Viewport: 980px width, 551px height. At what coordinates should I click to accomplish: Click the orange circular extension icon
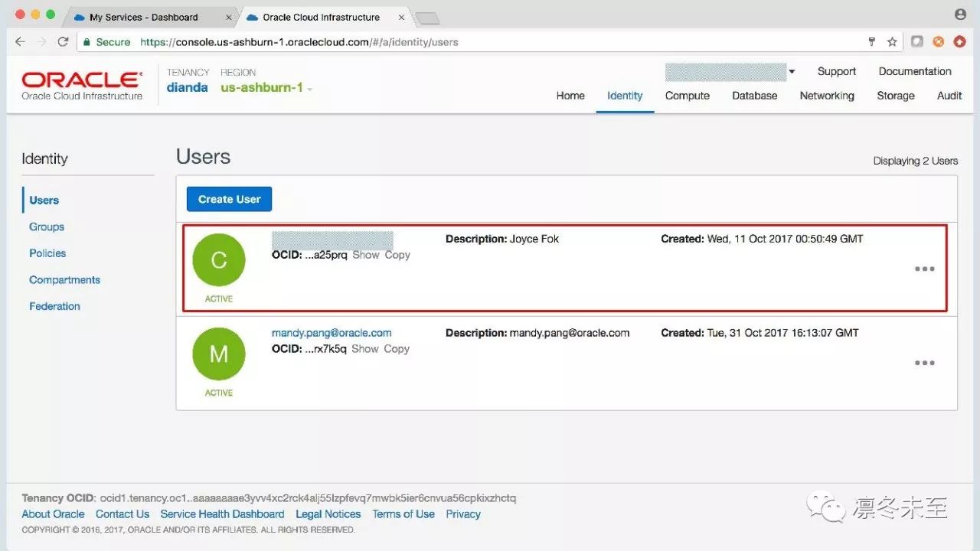[938, 42]
